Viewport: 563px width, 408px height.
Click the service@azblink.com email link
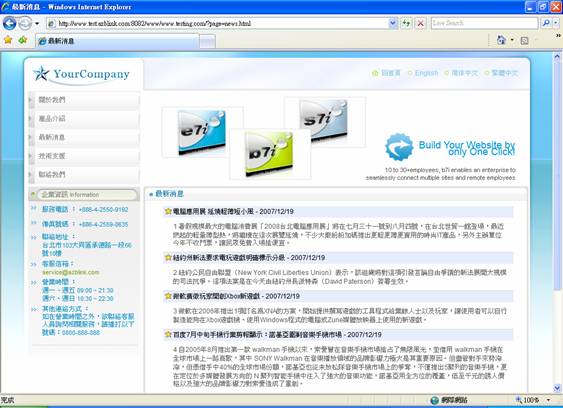(70, 272)
